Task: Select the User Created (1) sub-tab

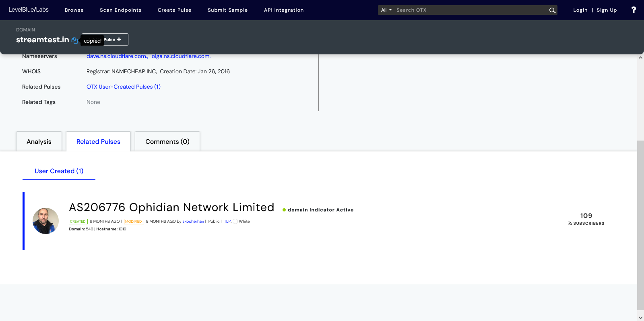Action: [x=59, y=171]
